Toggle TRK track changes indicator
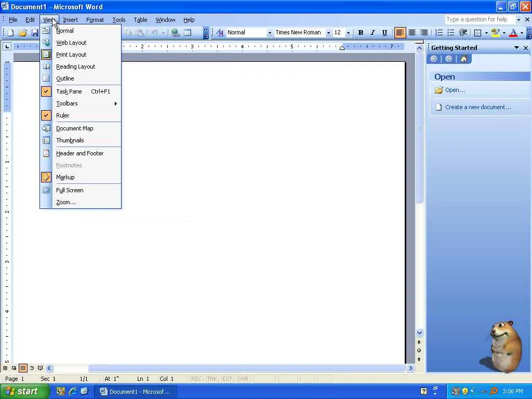This screenshot has height=399, width=532. 212,379
